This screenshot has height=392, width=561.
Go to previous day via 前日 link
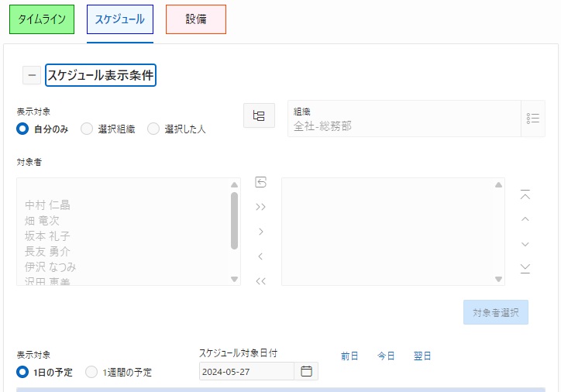349,356
